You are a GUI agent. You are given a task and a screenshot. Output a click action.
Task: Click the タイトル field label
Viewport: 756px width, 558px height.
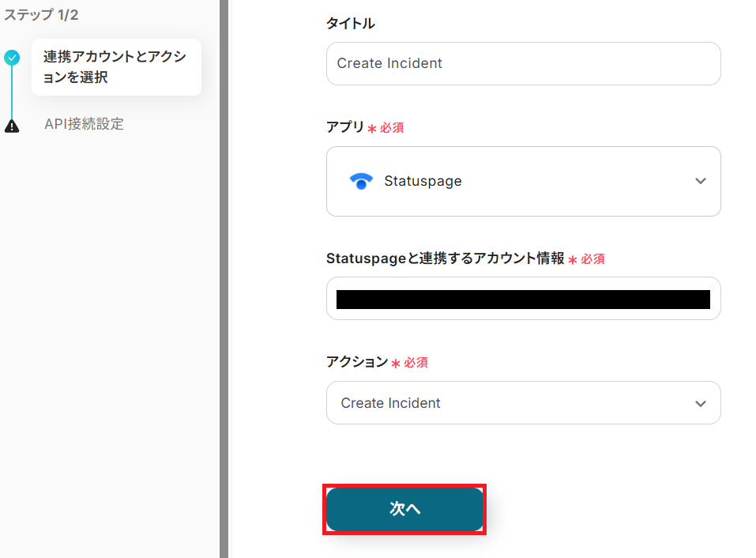350,24
